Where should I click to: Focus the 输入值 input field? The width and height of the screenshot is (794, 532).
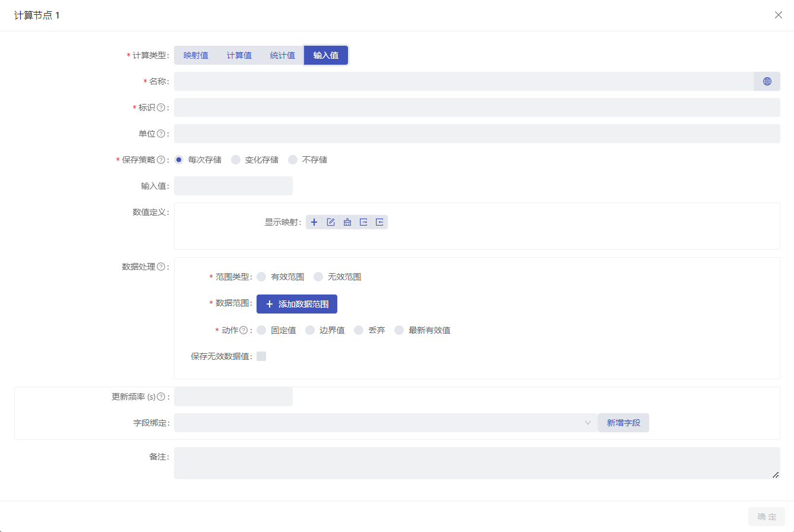click(x=233, y=186)
